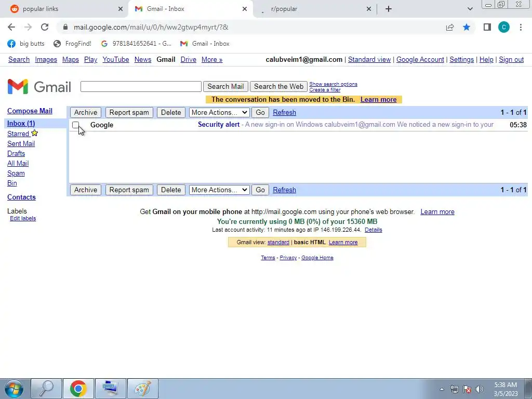The height and width of the screenshot is (399, 532).
Task: Open the More » link
Action: tap(212, 59)
